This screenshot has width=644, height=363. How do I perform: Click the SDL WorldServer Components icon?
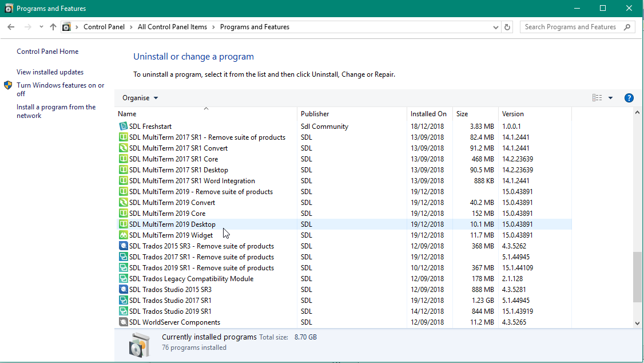click(123, 322)
